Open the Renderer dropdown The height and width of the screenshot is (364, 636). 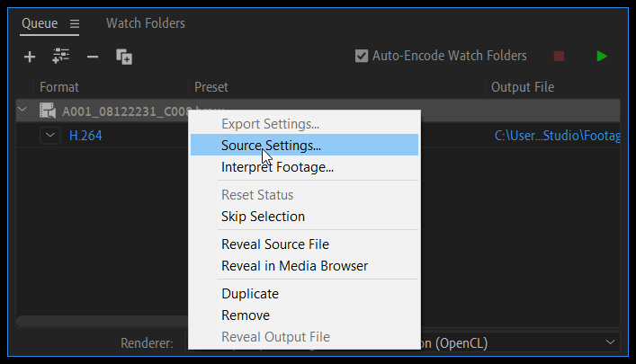coord(612,342)
